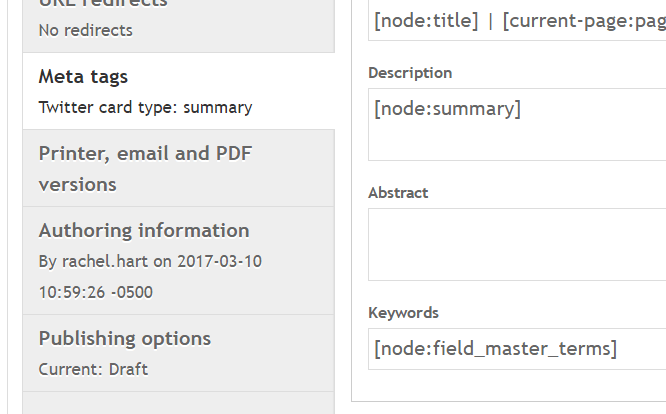Focus the empty Abstract text area
The image size is (666, 414).
pyautogui.click(x=516, y=244)
